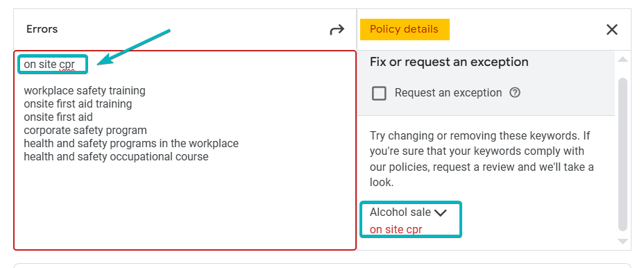Click the 'corporate safety program' keyword
The image size is (644, 268).
pyautogui.click(x=85, y=131)
